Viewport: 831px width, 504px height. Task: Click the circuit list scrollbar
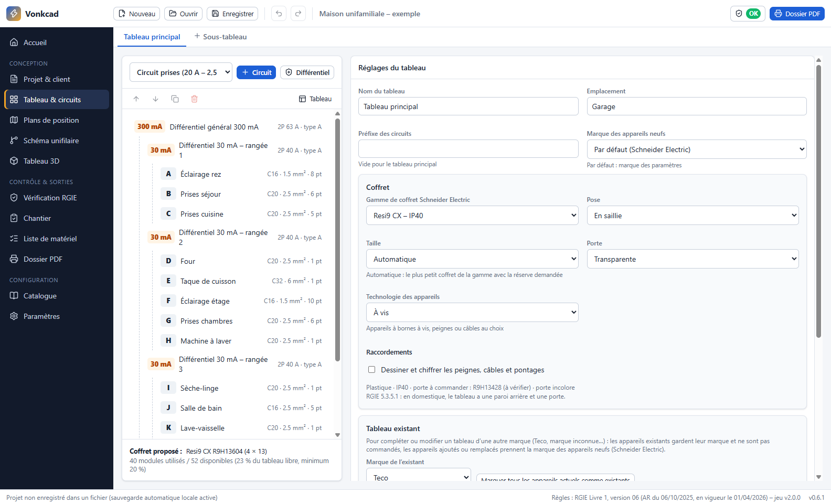[x=337, y=240]
